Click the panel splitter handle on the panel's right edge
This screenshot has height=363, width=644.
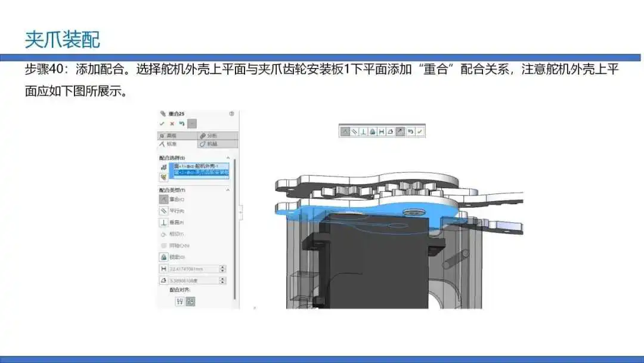240,212
